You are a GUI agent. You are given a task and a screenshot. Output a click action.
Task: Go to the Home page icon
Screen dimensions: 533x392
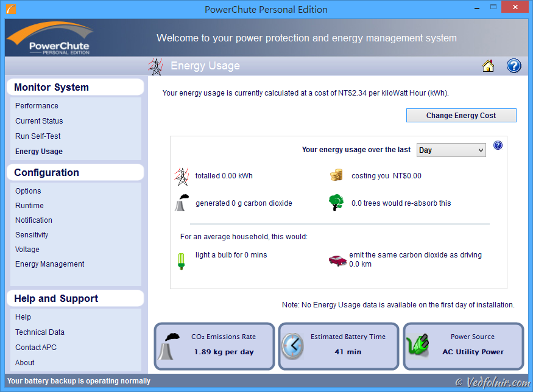point(488,66)
